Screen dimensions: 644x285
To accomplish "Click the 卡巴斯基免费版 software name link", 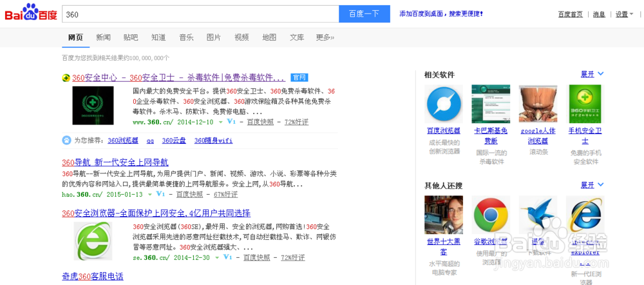I will point(491,135).
